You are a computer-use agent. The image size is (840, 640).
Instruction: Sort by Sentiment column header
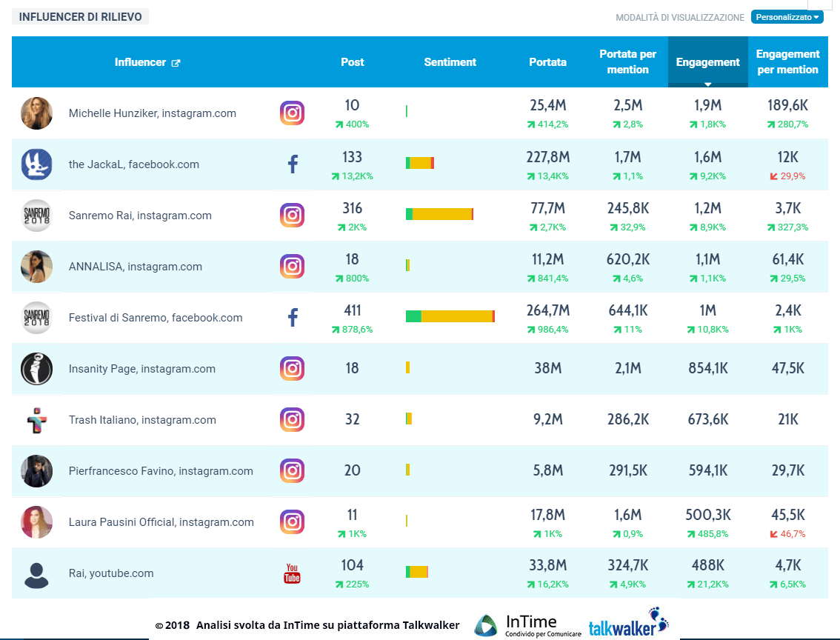tap(450, 62)
